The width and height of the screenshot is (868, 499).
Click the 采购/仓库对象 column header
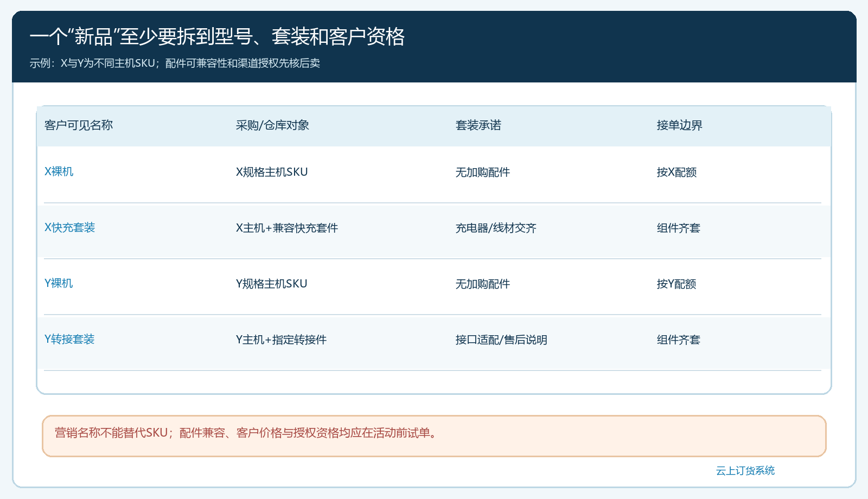point(272,125)
